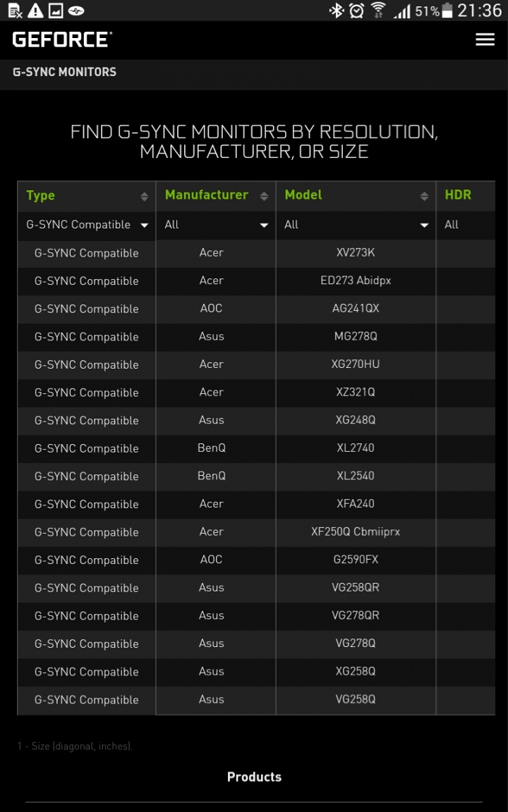Image resolution: width=508 pixels, height=812 pixels.
Task: Select the Asus VG258Q row
Action: pos(256,700)
